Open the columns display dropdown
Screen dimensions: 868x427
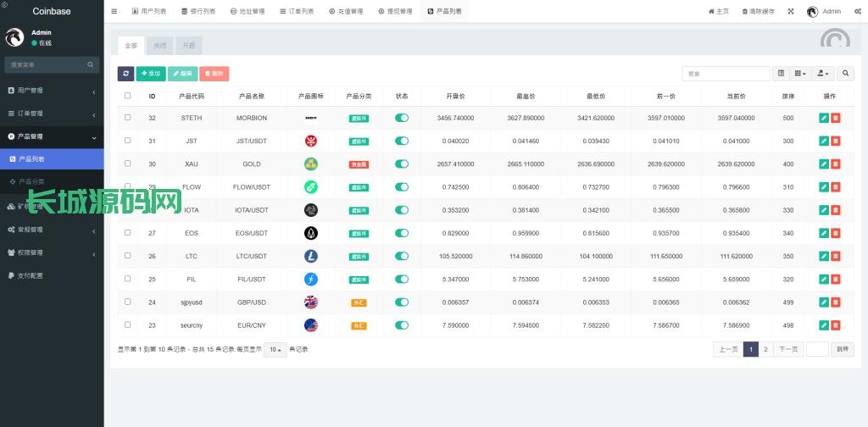point(801,74)
